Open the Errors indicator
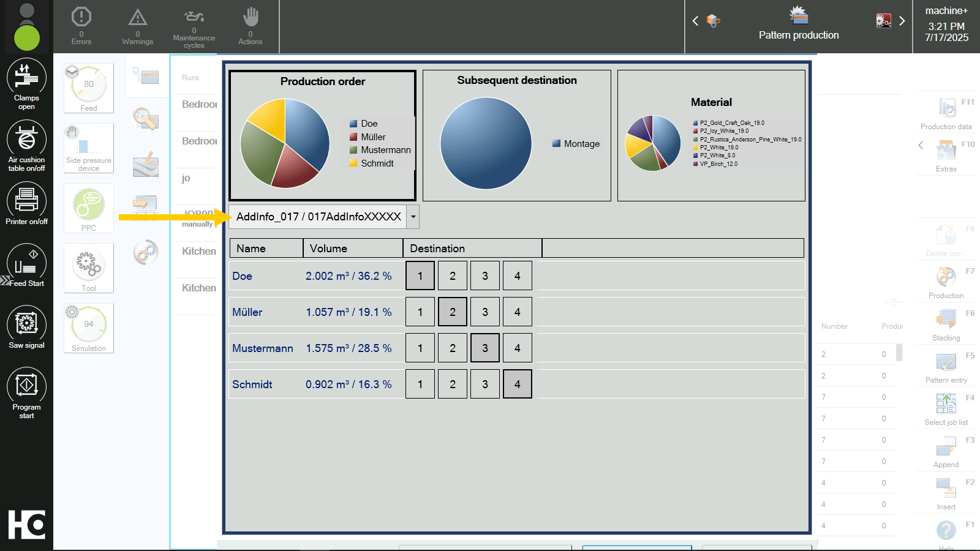The image size is (980, 551). pyautogui.click(x=81, y=26)
